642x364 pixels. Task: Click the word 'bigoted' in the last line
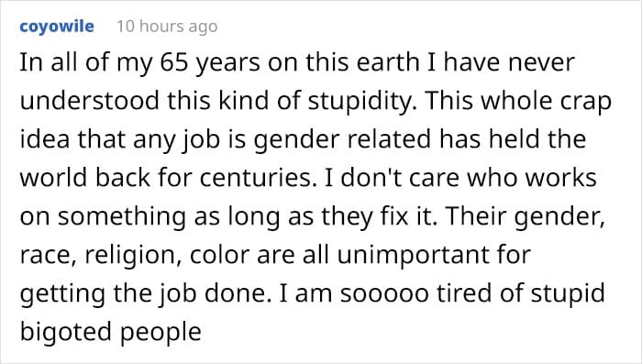pos(67,332)
